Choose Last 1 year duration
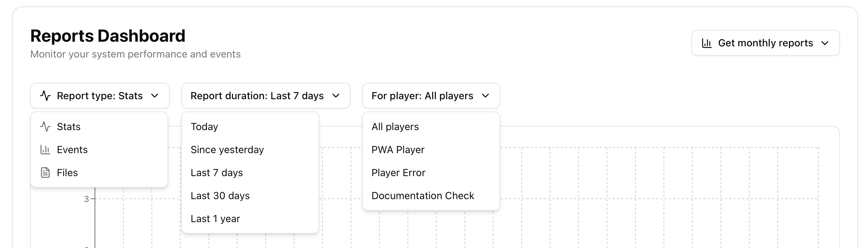868x248 pixels. [215, 219]
